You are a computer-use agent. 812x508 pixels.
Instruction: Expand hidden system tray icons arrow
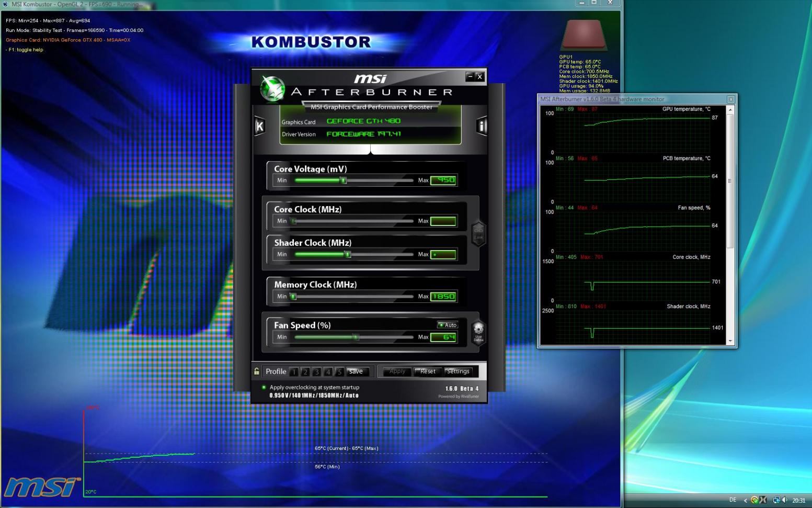(745, 501)
